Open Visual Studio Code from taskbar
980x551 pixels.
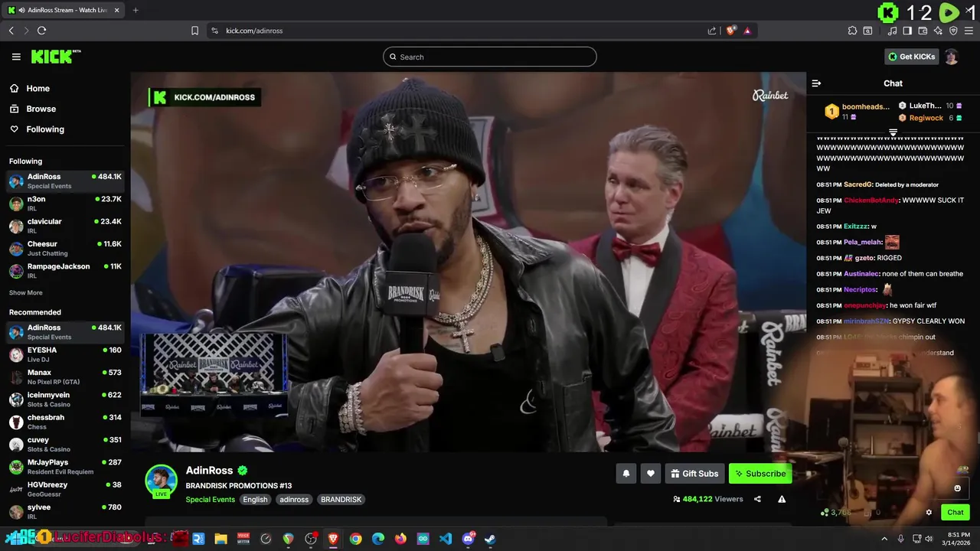pos(446,539)
